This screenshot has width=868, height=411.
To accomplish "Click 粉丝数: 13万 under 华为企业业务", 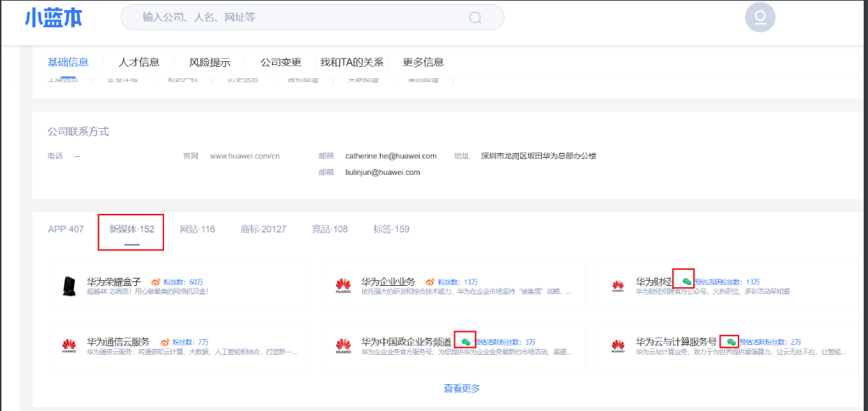I will click(458, 281).
